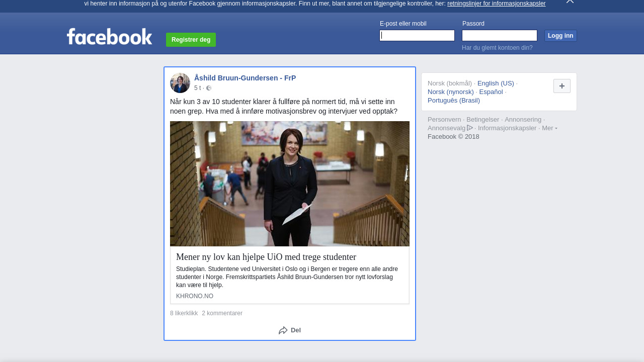Click the public globe privacy icon
The height and width of the screenshot is (362, 644).
tap(209, 88)
